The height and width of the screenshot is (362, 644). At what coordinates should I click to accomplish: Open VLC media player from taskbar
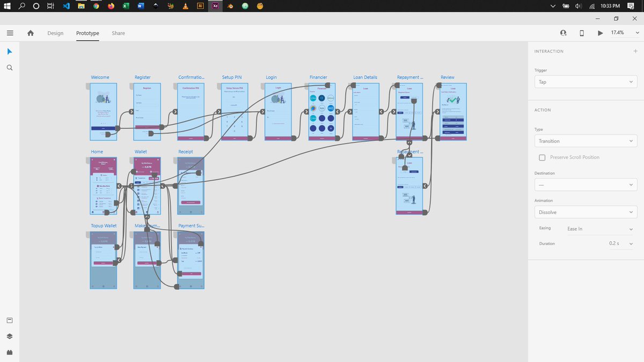click(185, 6)
